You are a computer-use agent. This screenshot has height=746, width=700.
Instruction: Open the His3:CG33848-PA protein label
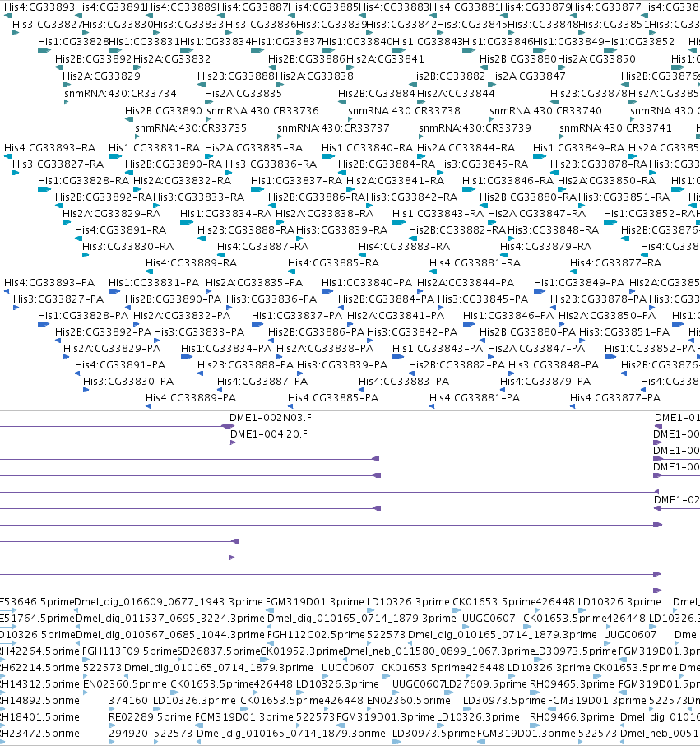tap(554, 365)
